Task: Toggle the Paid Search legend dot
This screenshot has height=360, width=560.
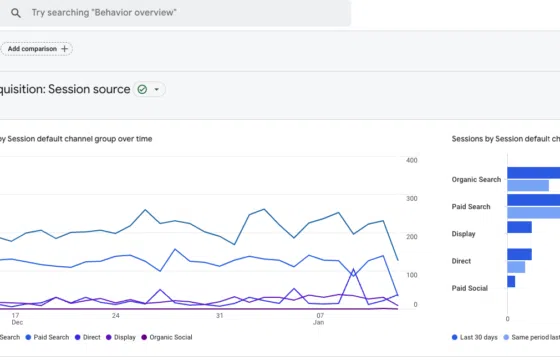Action: [x=28, y=338]
